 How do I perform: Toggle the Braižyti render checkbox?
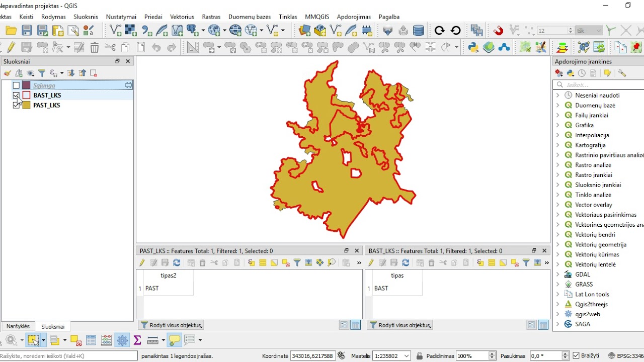[577, 356]
